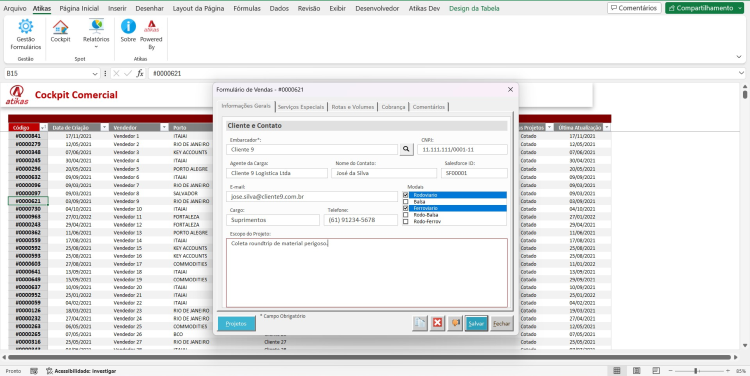This screenshot has height=376, width=750.
Task: Click the Telefone input field
Action: click(x=361, y=220)
